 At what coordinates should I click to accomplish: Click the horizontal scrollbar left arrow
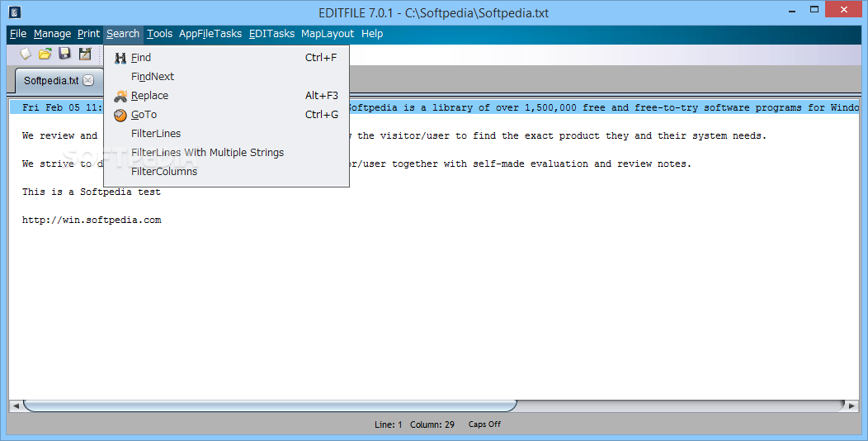point(16,405)
